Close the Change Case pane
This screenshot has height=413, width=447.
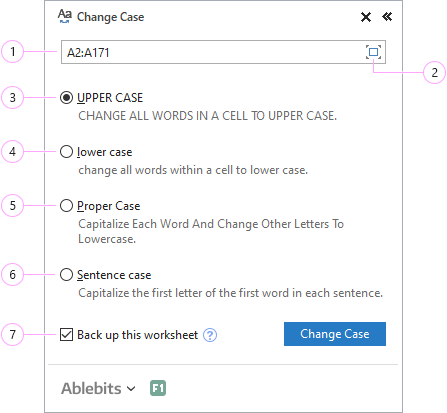[x=366, y=17]
